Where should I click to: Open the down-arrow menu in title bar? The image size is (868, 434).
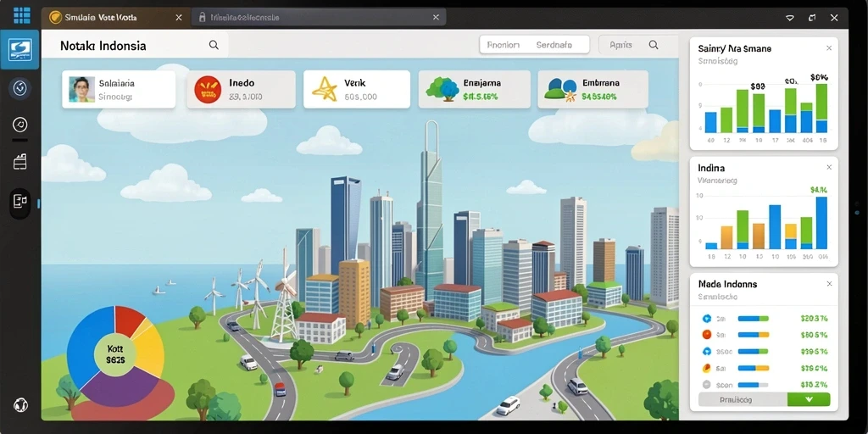[x=790, y=18]
